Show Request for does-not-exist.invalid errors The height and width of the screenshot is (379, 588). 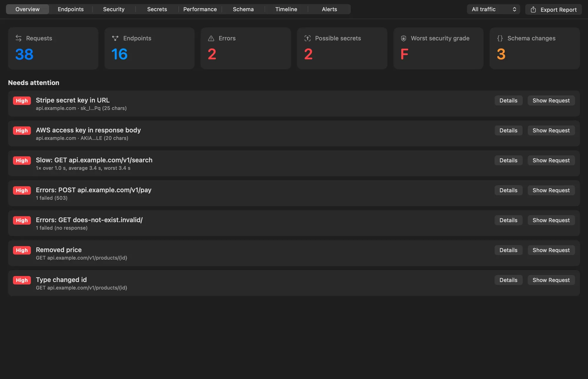pos(551,220)
